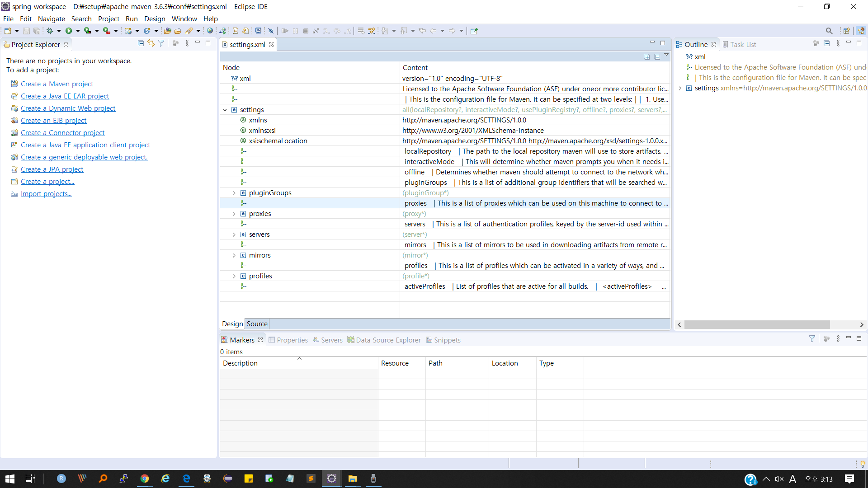Click Collapse All icon in XML editor
The height and width of the screenshot is (488, 868).
[657, 57]
